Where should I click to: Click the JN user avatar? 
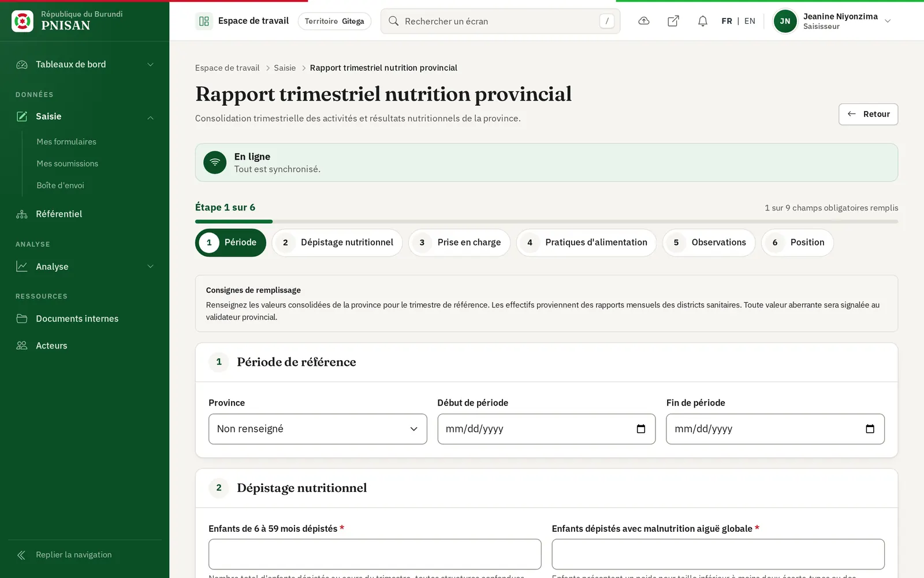[x=785, y=21]
